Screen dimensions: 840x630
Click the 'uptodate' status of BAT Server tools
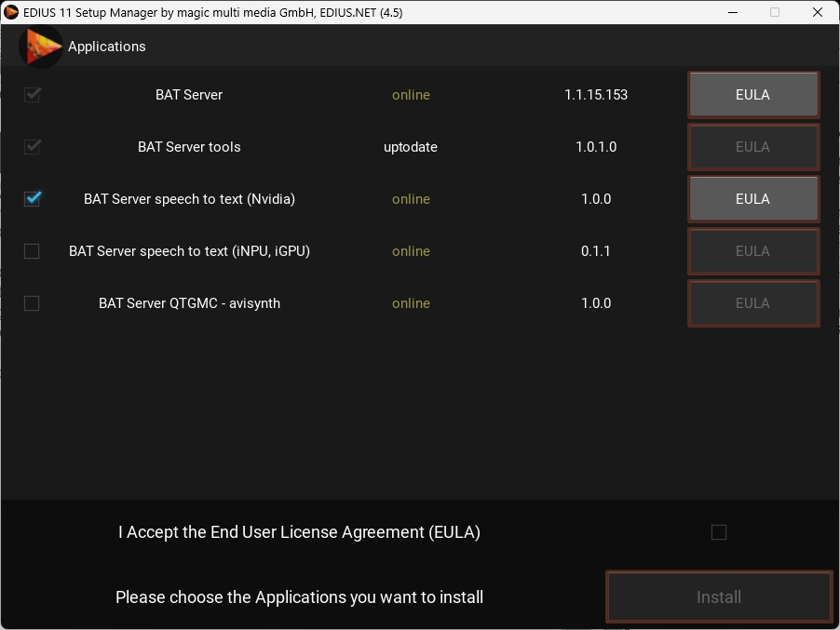click(x=411, y=147)
